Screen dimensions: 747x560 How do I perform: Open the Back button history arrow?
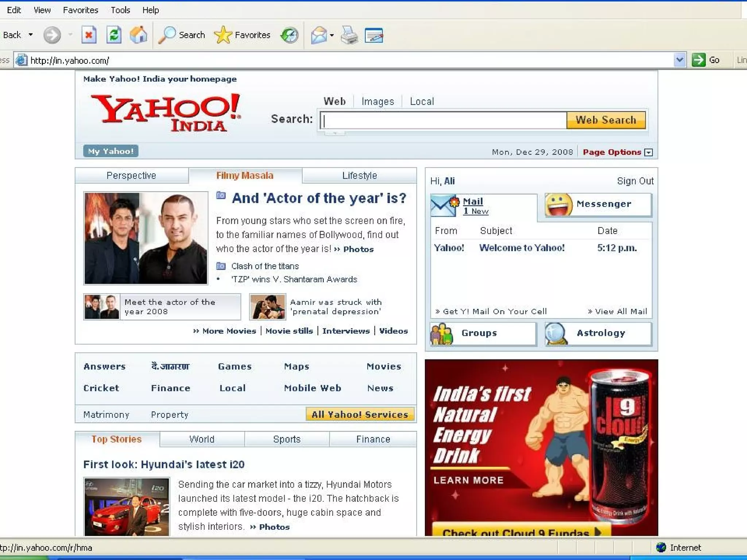pyautogui.click(x=31, y=35)
